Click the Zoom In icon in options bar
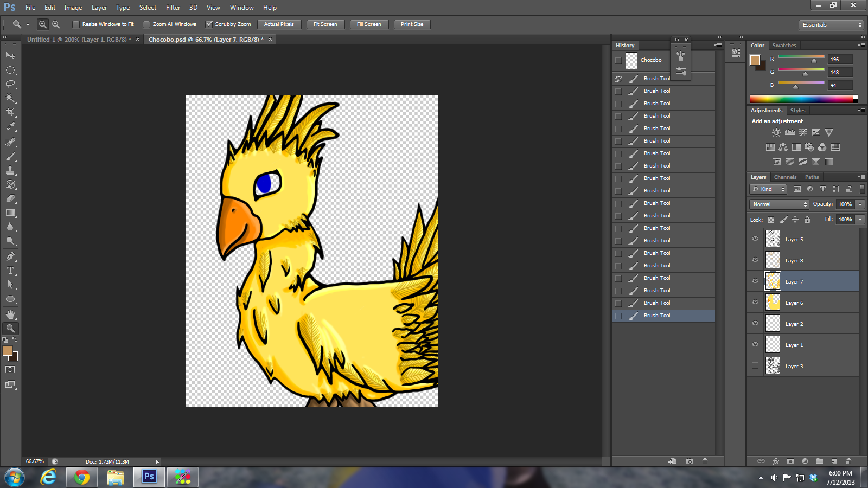Image resolution: width=868 pixels, height=488 pixels. click(x=42, y=24)
